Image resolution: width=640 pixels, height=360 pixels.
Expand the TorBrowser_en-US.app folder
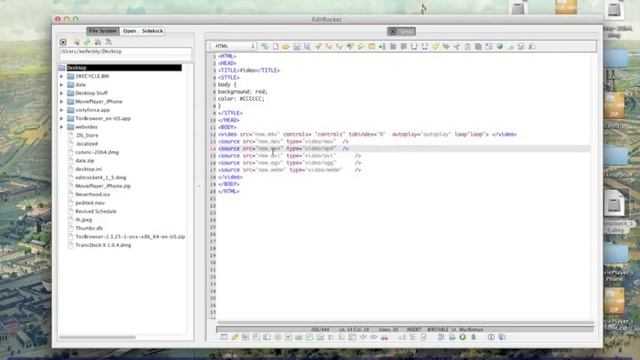point(62,118)
